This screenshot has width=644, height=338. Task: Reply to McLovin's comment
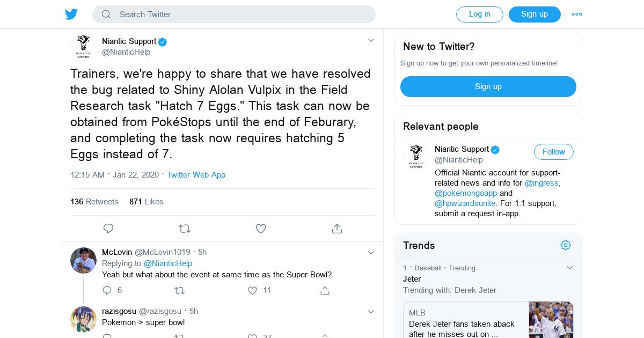(x=107, y=290)
